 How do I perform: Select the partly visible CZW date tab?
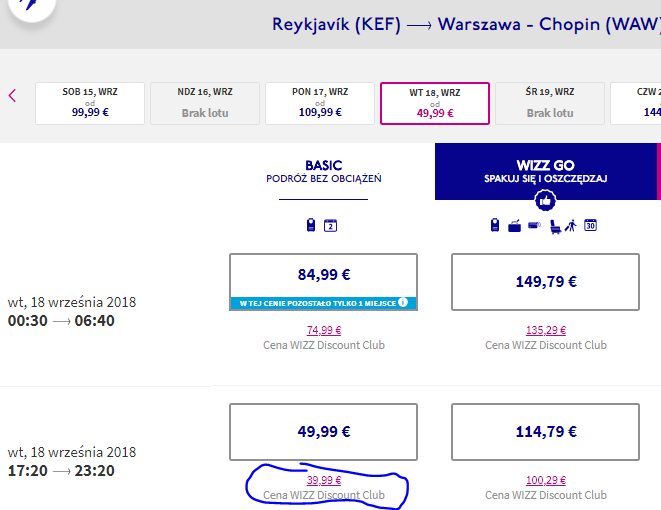click(636, 103)
